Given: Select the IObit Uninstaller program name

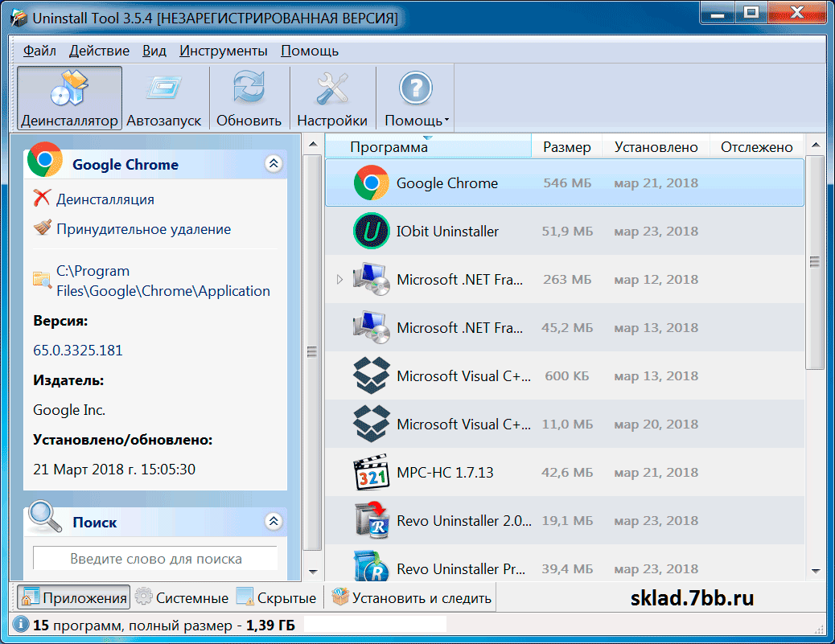Looking at the screenshot, I should (447, 231).
